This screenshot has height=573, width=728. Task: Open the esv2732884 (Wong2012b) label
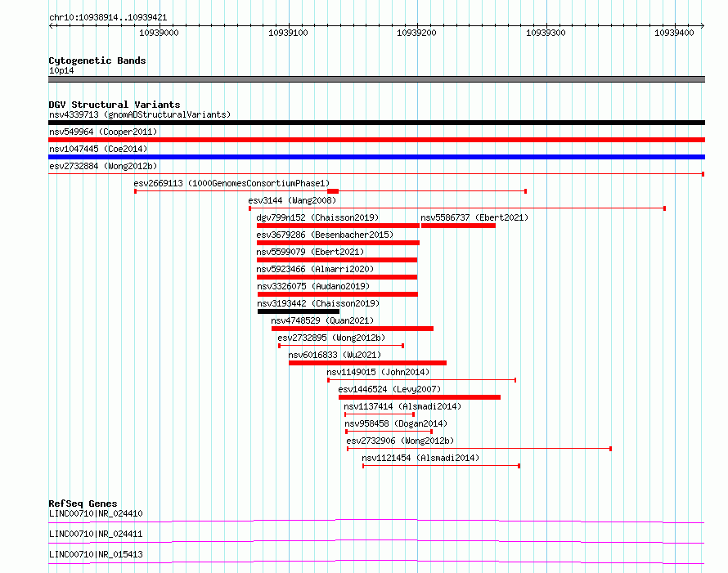pos(103,166)
